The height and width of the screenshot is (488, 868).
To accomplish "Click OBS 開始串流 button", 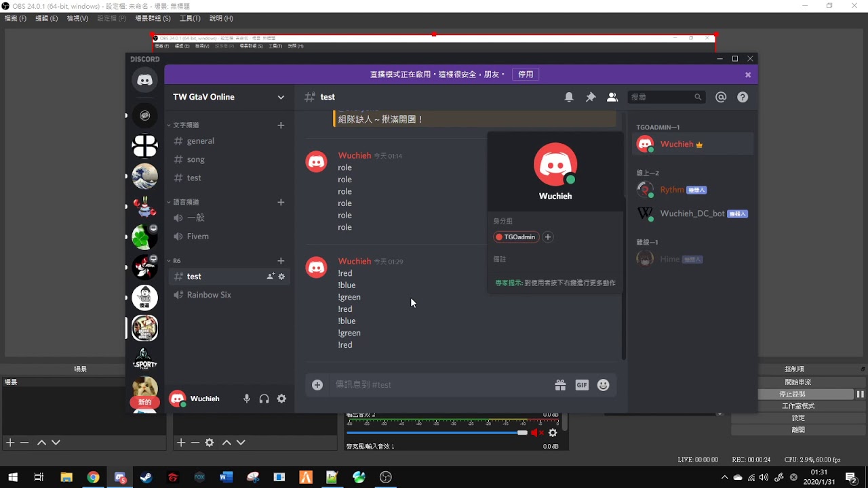I will (798, 382).
